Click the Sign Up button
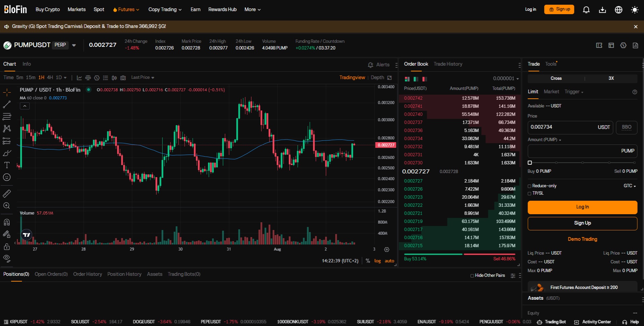 click(582, 223)
